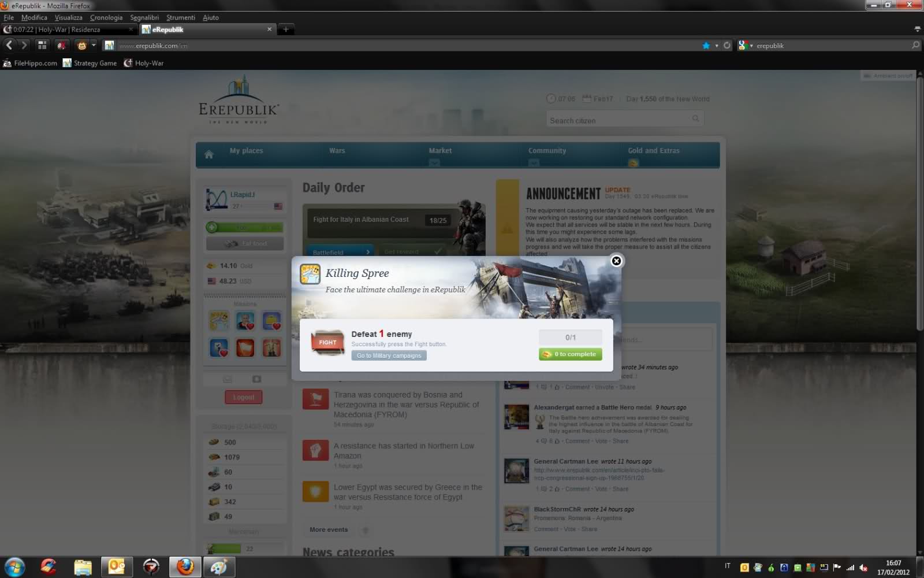
Task: Open the Modifica menu
Action: click(x=34, y=17)
